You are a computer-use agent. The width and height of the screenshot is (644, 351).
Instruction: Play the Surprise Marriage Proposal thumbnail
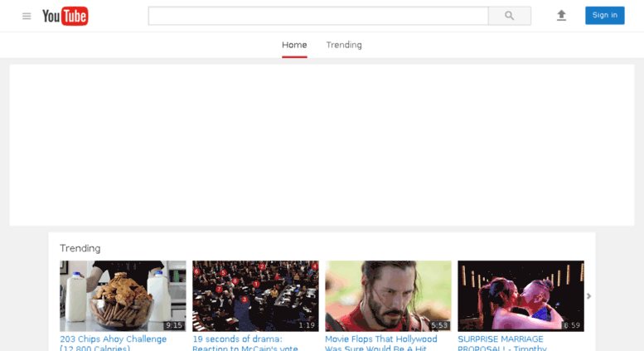[521, 296]
